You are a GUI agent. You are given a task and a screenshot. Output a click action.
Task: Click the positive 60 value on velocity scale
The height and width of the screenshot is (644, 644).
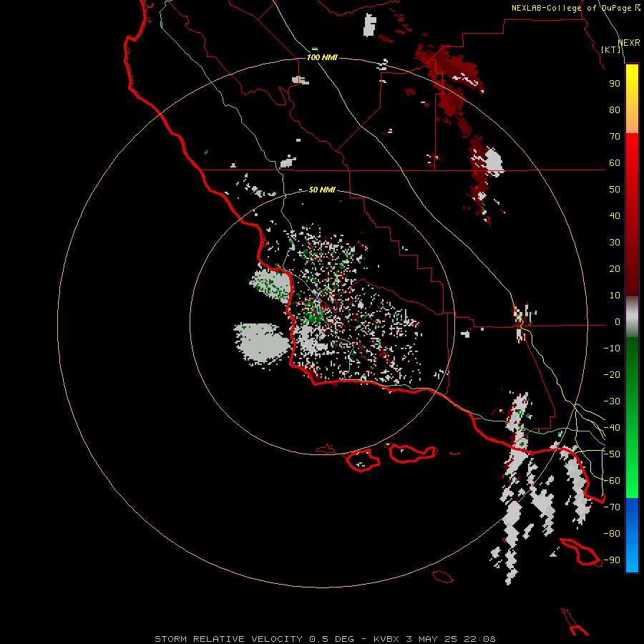(615, 163)
